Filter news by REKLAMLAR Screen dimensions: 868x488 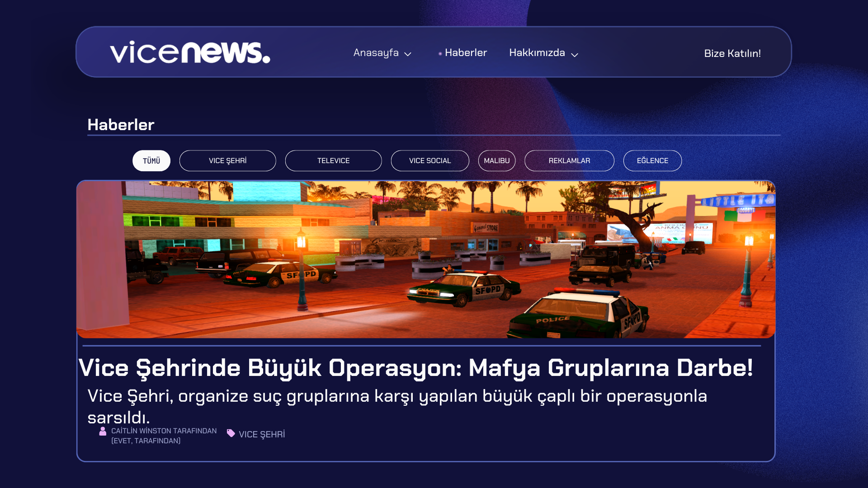(569, 161)
